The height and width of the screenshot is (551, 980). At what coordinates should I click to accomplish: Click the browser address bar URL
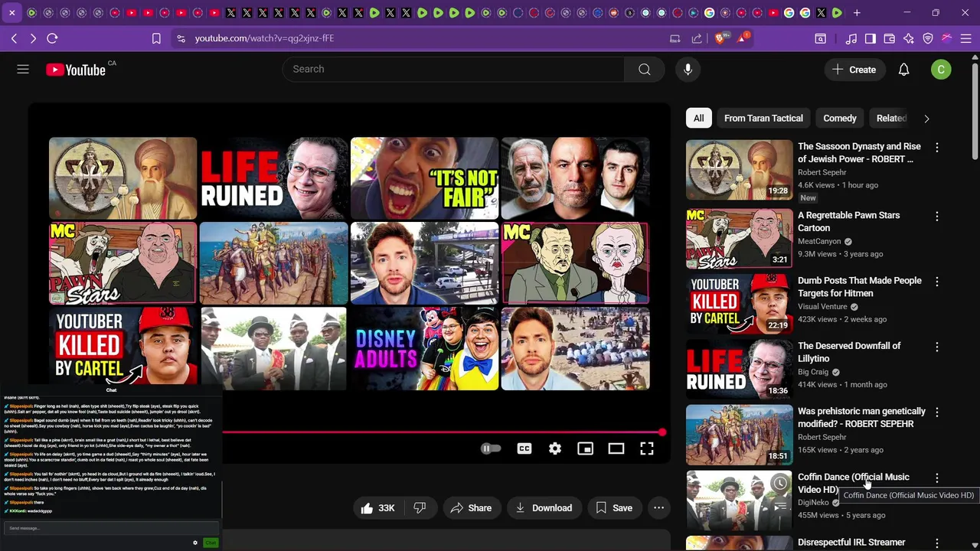point(264,38)
